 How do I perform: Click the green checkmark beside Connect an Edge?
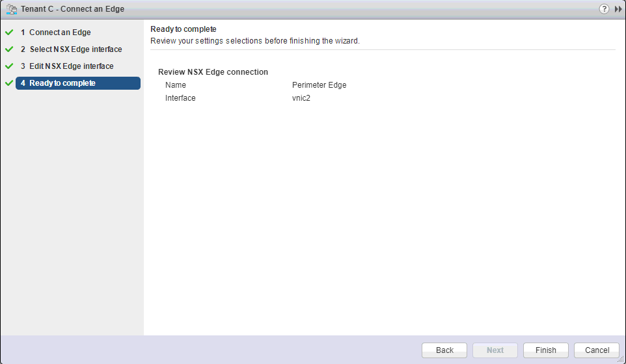point(9,32)
